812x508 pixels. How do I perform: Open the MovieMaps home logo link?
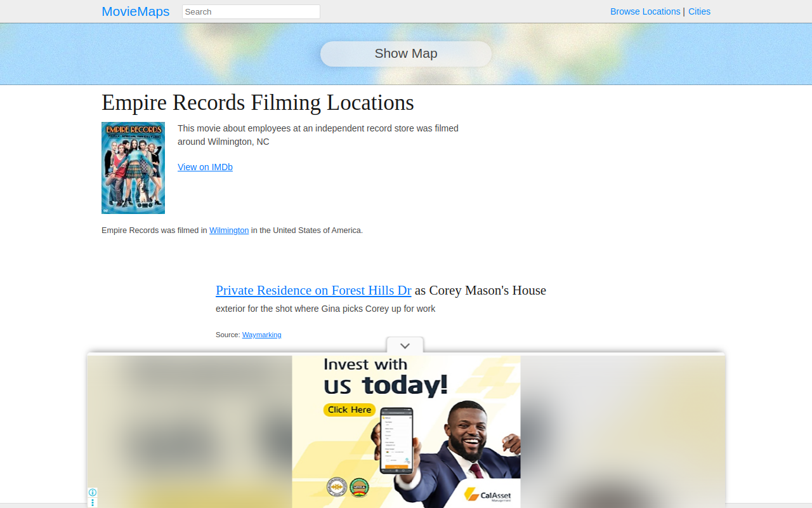(x=136, y=11)
